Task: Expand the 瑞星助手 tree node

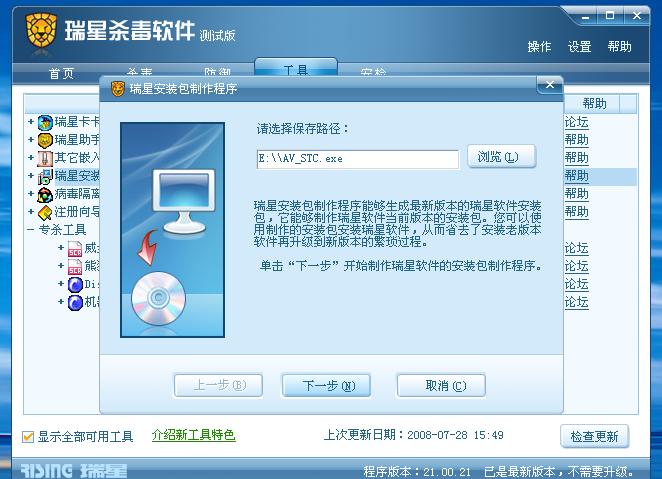Action: (31, 139)
